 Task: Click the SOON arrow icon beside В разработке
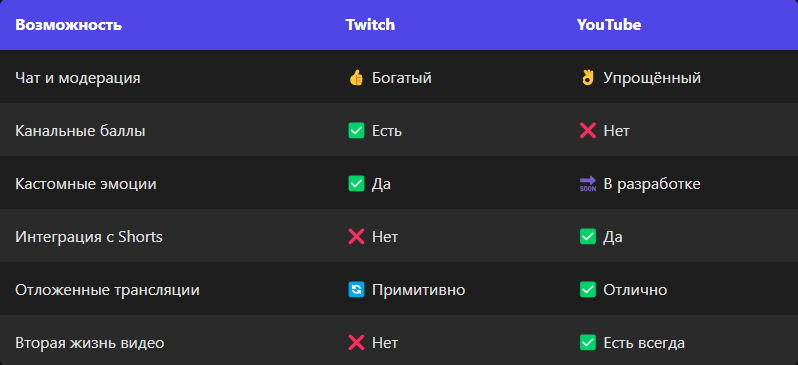click(x=588, y=184)
